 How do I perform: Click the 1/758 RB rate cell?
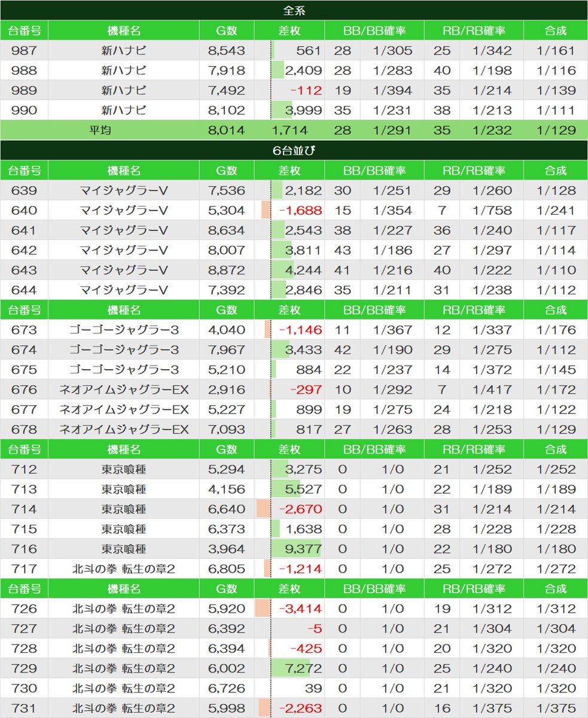click(x=492, y=210)
